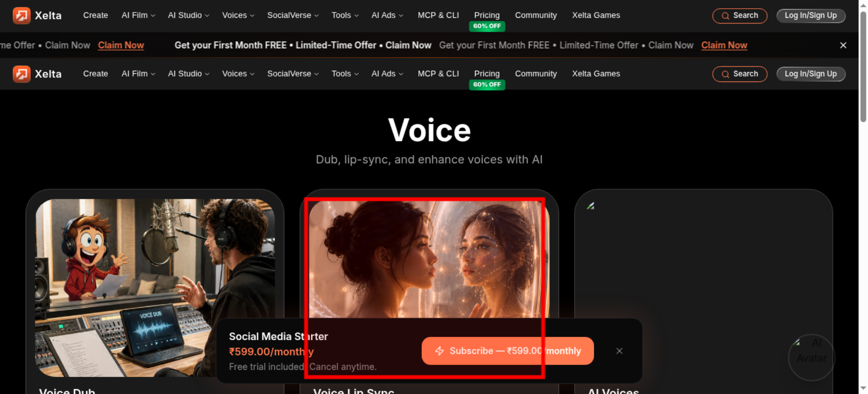Click the "Free trial included. Cancel anytime." note

pos(302,367)
